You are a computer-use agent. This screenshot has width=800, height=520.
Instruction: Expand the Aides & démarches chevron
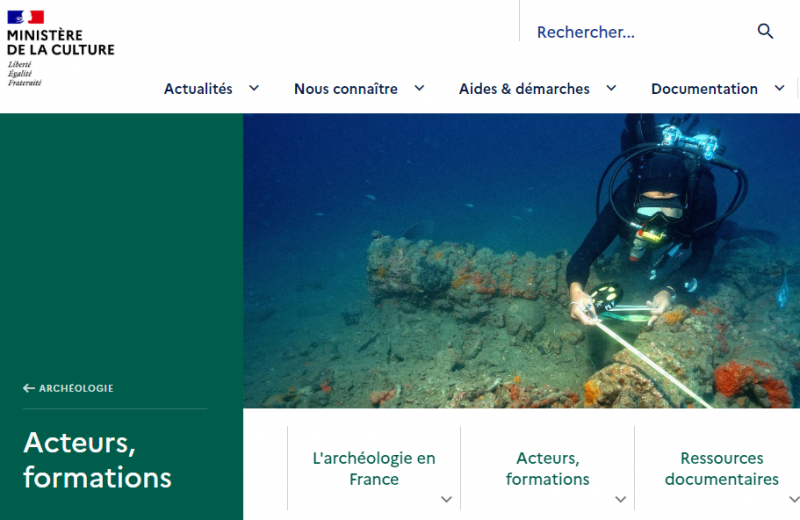pyautogui.click(x=611, y=88)
